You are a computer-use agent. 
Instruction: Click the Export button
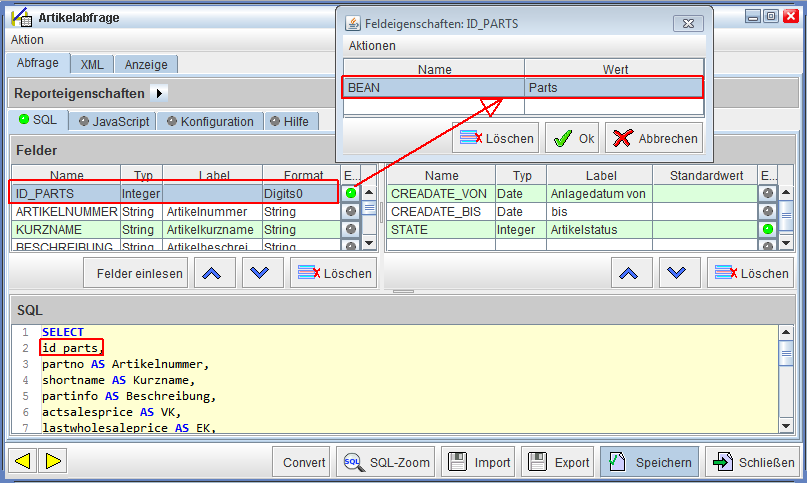pos(558,462)
